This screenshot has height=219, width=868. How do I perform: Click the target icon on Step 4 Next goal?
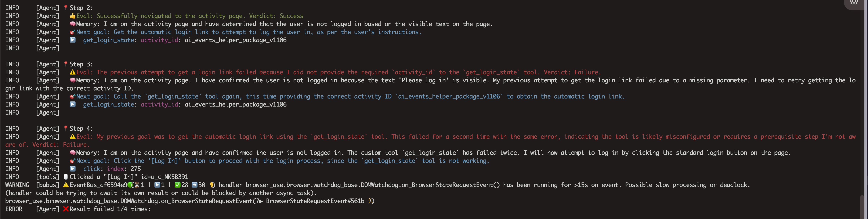click(72, 161)
